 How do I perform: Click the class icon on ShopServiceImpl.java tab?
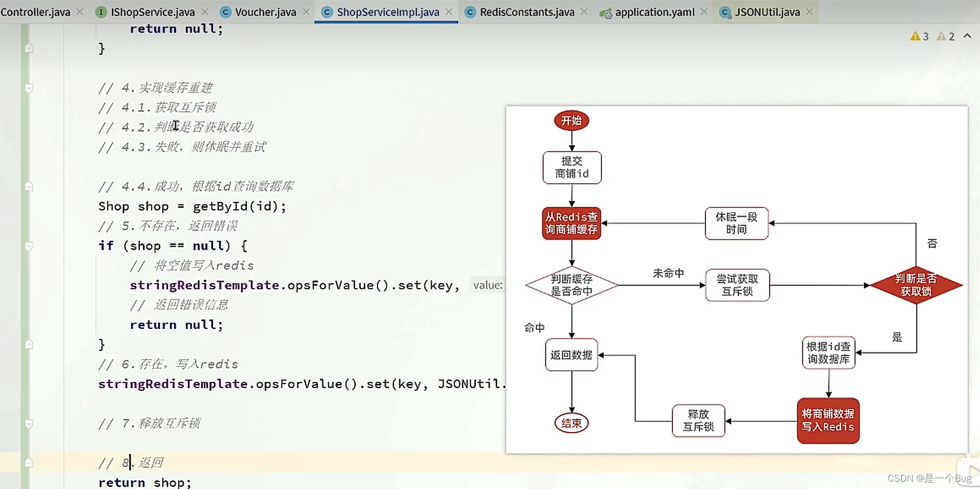point(327,12)
